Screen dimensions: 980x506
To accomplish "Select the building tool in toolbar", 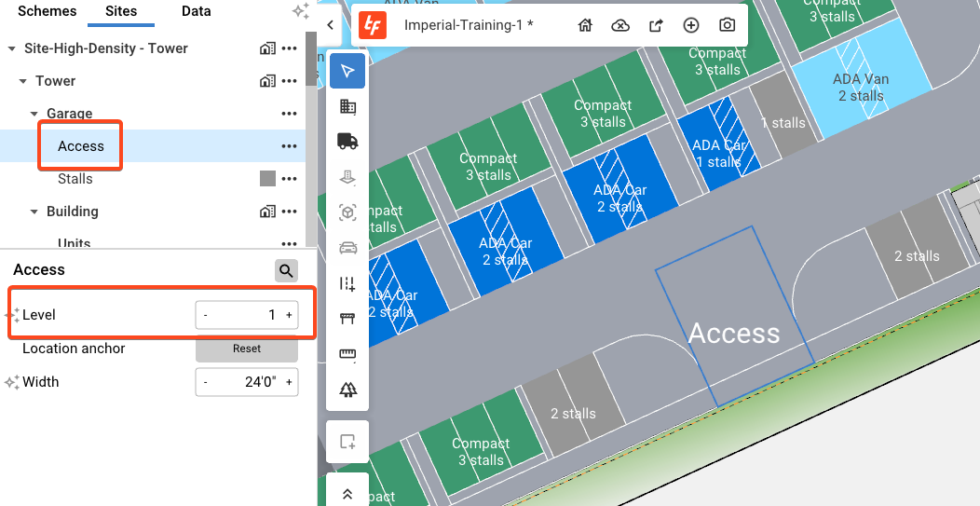I will coord(347,107).
